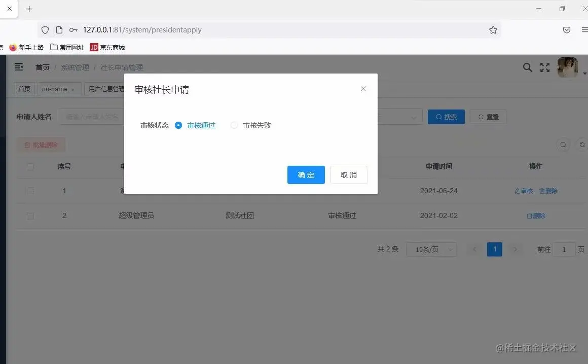Switch to the 首页 tab
Image resolution: width=588 pixels, height=364 pixels.
24,89
